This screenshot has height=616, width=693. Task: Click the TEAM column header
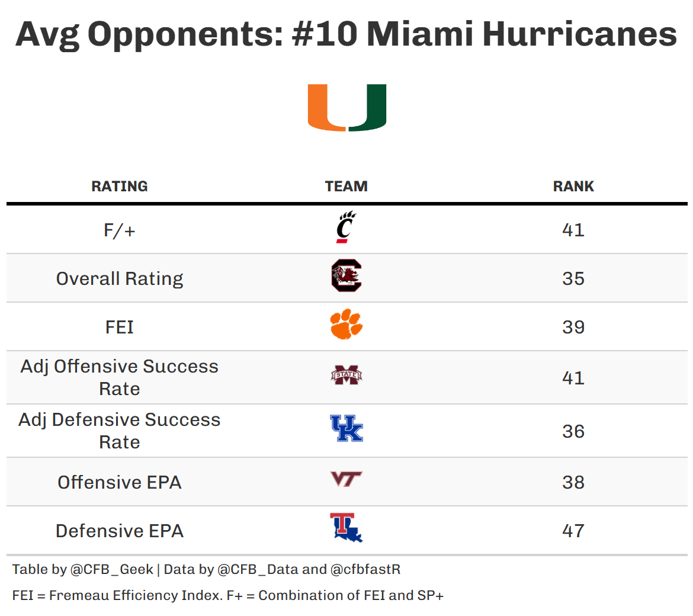346,187
